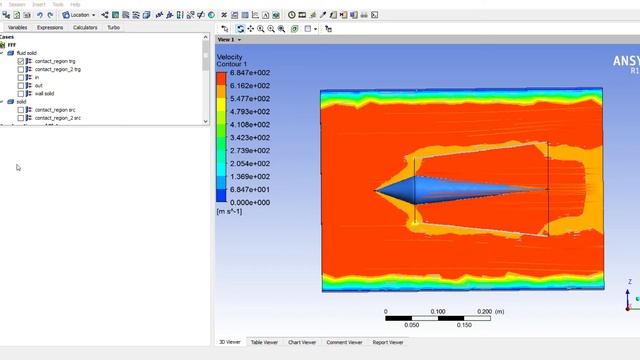640x360 pixels.
Task: Redo the last undone action
Action: point(50,15)
